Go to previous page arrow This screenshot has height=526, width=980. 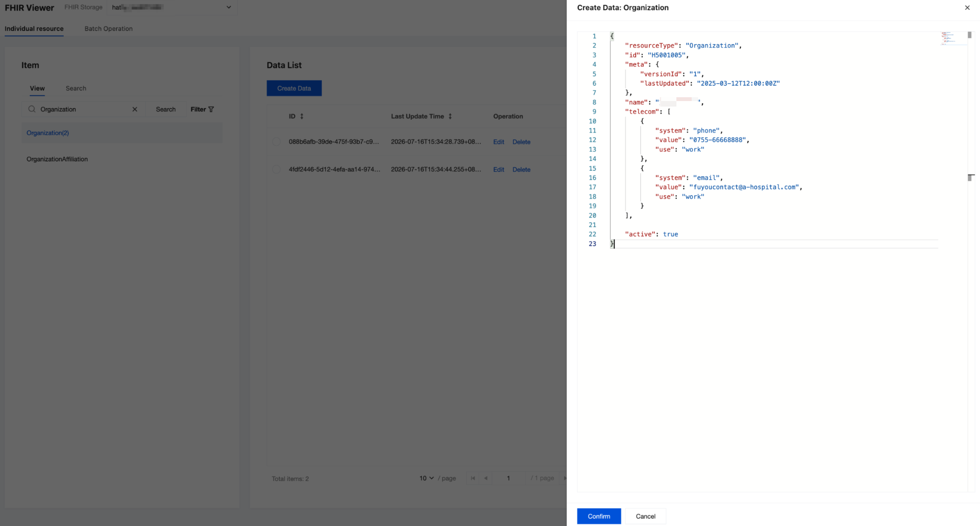coord(486,478)
